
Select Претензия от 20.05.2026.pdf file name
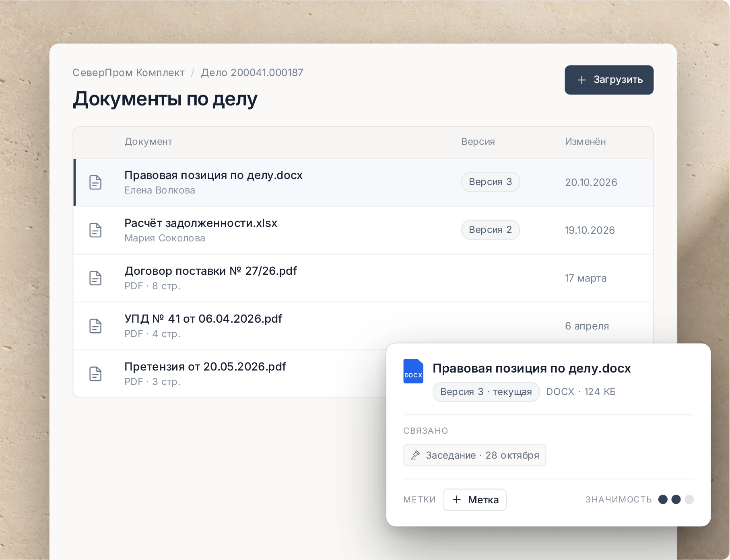[205, 367]
